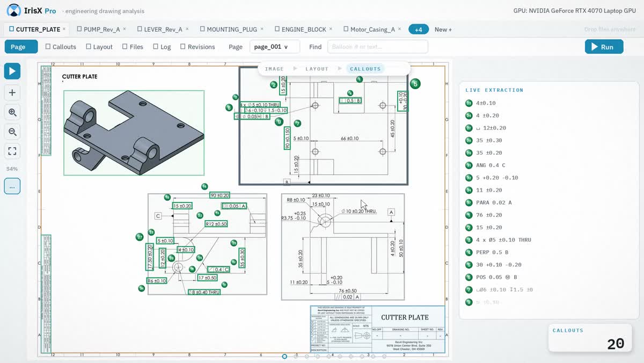Click the first page indicator dot
This screenshot has height=363, width=644.
[x=284, y=356]
